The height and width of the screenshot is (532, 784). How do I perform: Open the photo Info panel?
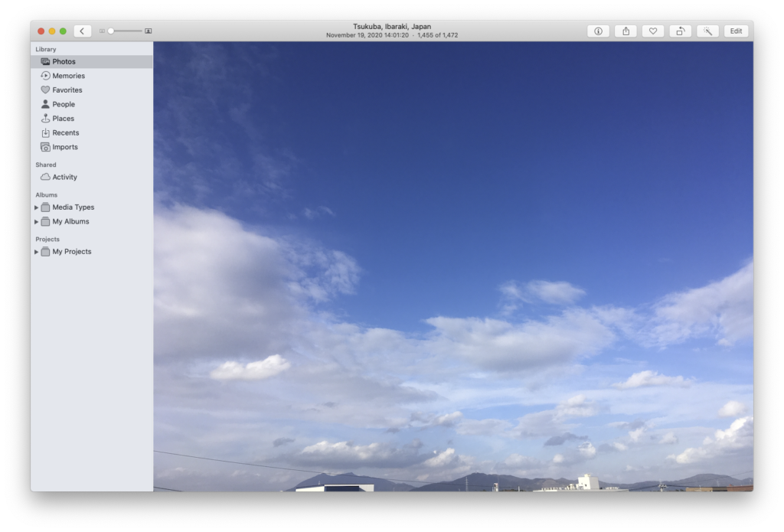click(598, 31)
